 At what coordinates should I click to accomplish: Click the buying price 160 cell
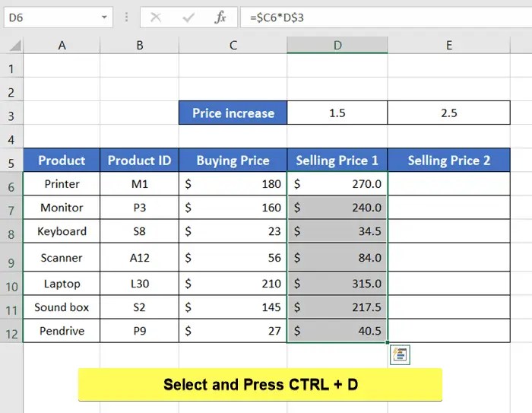[233, 207]
